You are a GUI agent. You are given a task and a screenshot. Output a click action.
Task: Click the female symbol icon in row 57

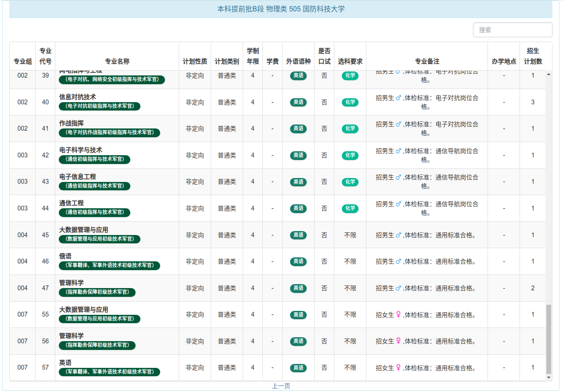pyautogui.click(x=398, y=367)
